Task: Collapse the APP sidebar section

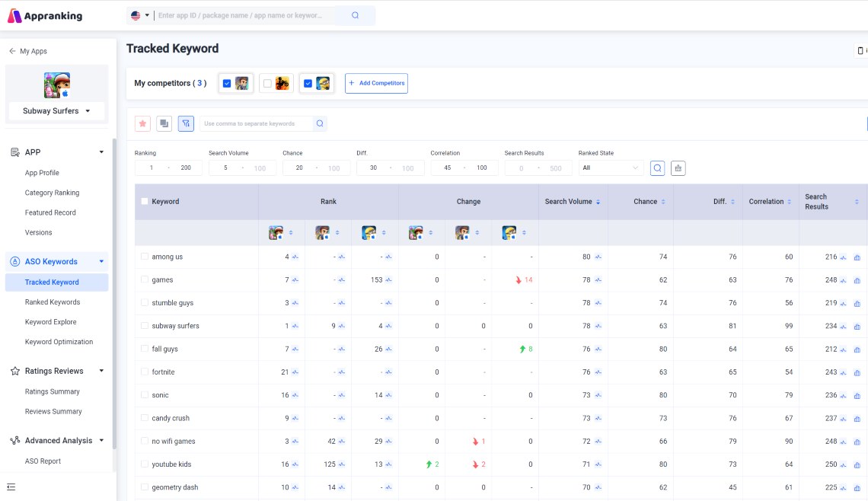Action: [x=101, y=152]
